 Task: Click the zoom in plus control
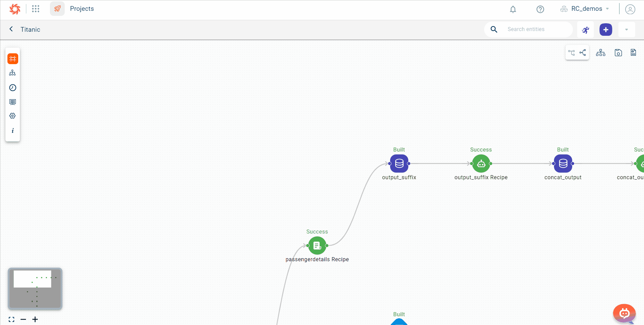point(35,319)
